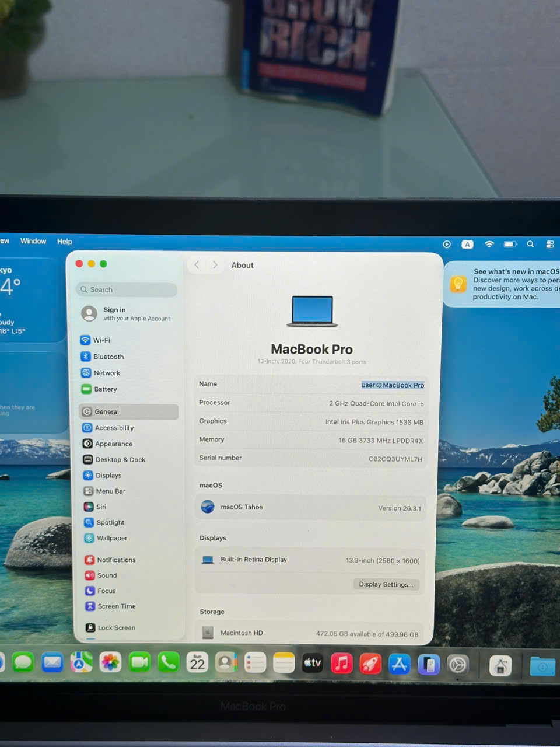The image size is (560, 747).
Task: Open Wallpaper settings pane
Action: click(111, 539)
